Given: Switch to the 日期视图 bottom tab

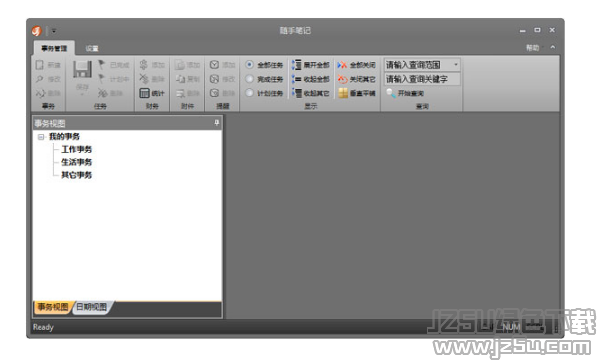Looking at the screenshot, I should [91, 307].
